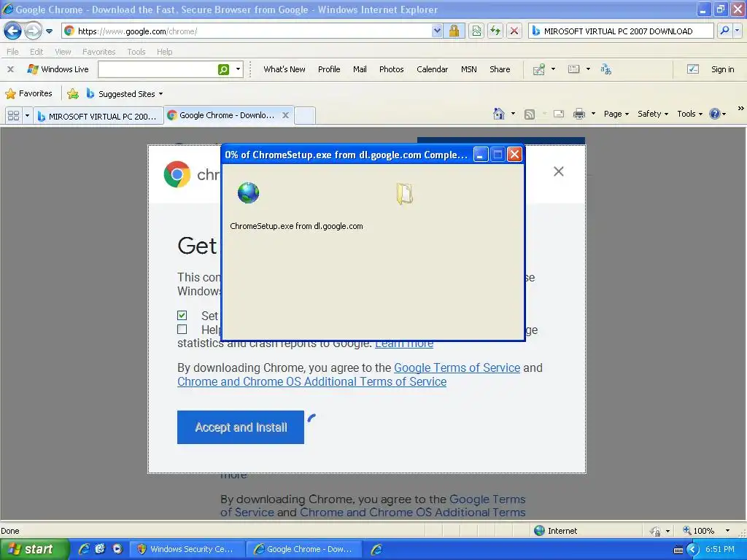Open the Edit menu
The image size is (747, 560).
[x=36, y=52]
